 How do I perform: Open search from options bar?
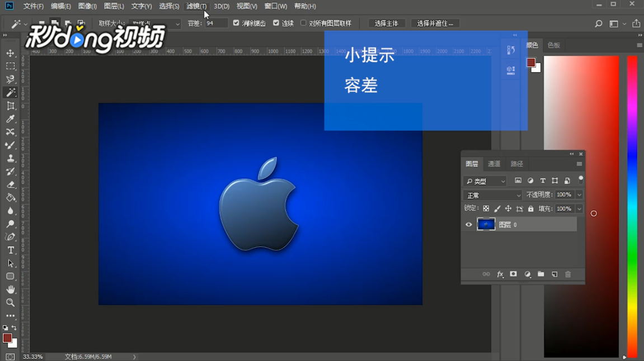[x=599, y=24]
